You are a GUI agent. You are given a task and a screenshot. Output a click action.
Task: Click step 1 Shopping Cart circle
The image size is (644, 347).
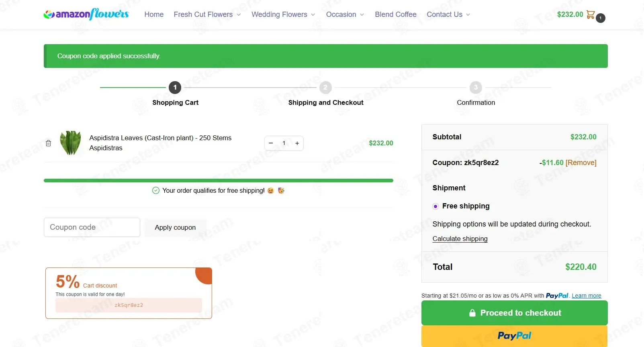click(175, 88)
